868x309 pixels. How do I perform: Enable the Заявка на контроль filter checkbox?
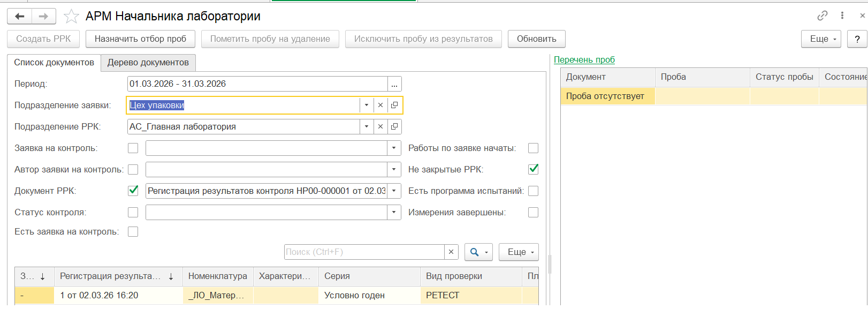point(133,148)
